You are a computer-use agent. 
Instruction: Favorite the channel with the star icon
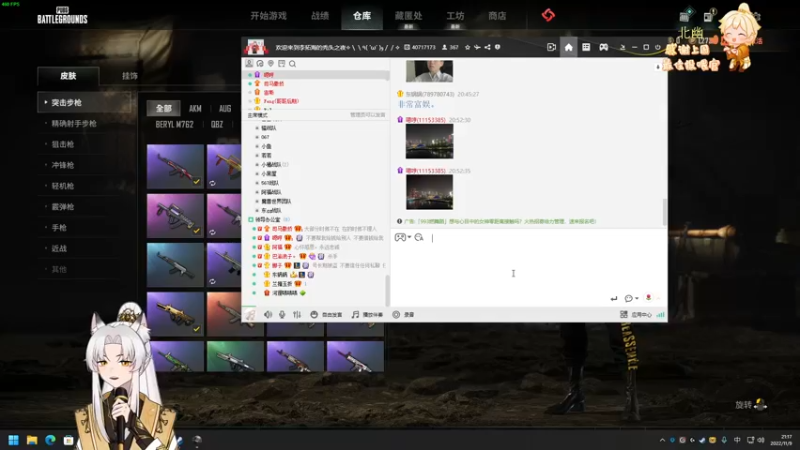coord(467,47)
